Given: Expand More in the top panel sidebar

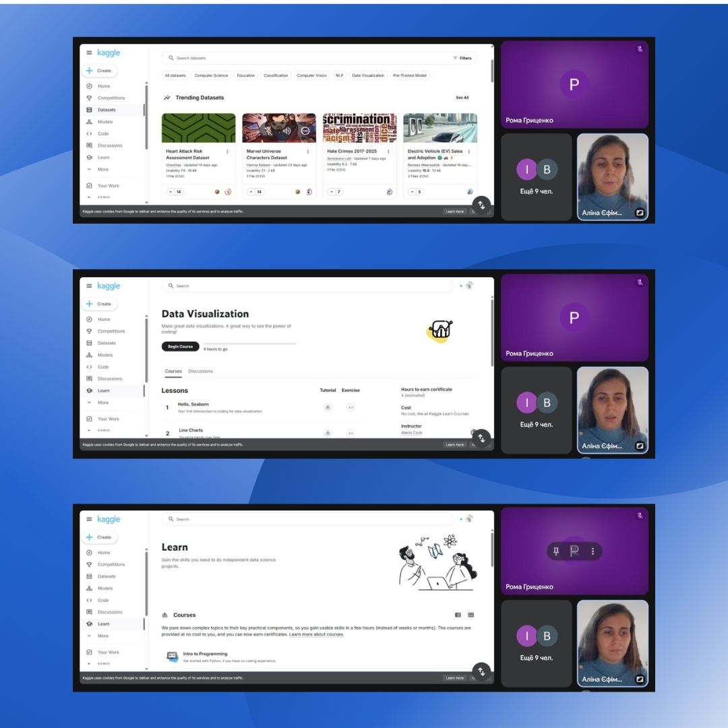Looking at the screenshot, I should click(103, 169).
